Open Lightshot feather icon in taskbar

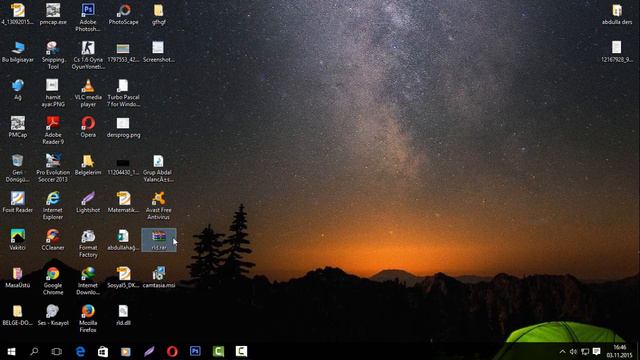149,351
